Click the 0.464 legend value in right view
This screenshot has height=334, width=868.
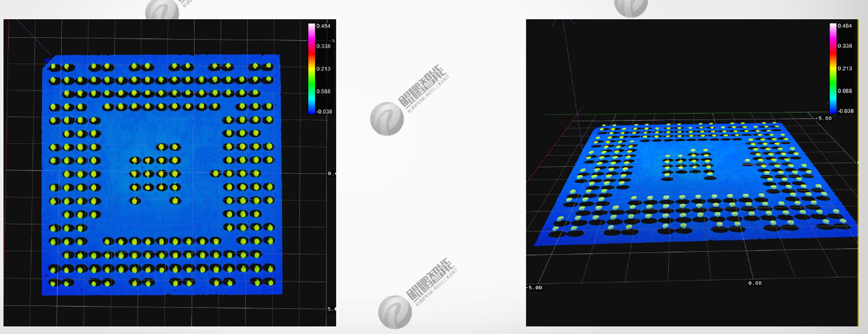coord(844,26)
